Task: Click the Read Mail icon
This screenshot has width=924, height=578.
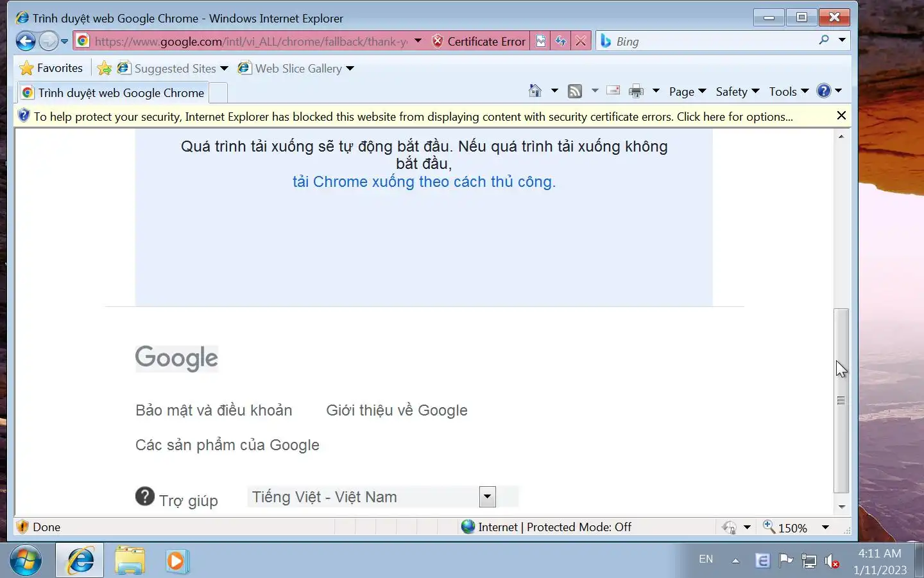Action: click(x=613, y=91)
